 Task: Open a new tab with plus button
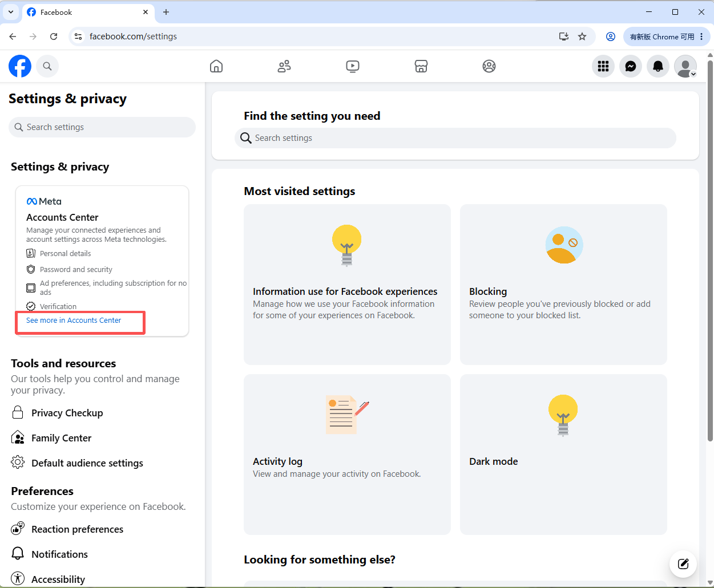[166, 12]
